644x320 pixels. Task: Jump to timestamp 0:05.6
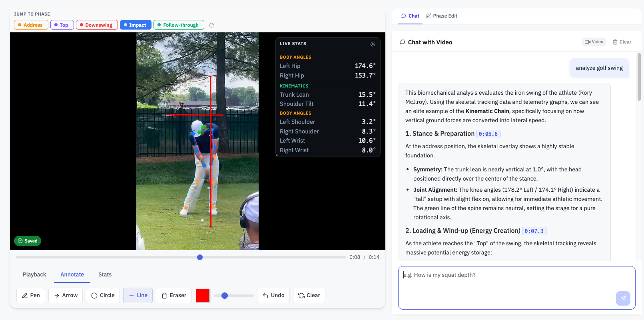tap(488, 134)
